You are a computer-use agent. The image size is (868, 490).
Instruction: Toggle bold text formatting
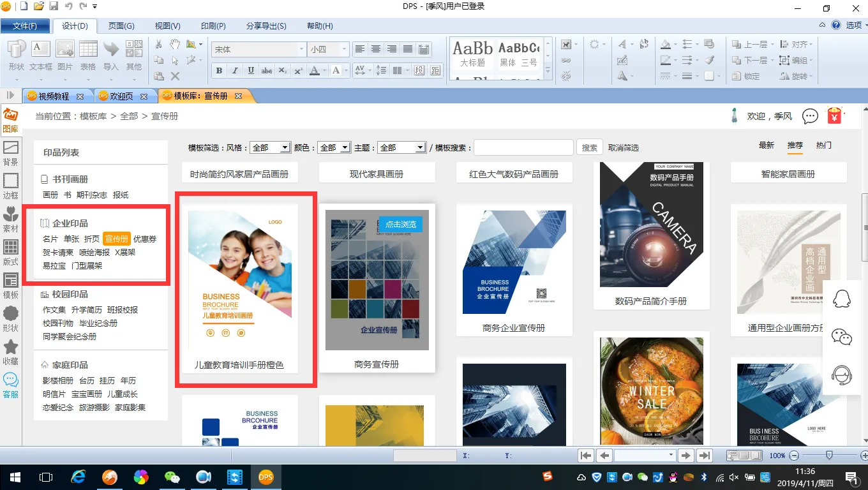[219, 70]
